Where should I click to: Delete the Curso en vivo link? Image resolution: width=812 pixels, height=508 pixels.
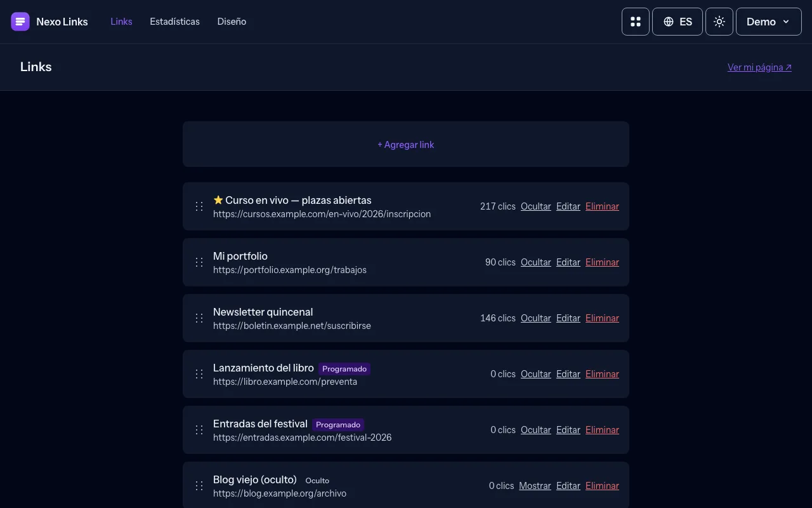(602, 206)
